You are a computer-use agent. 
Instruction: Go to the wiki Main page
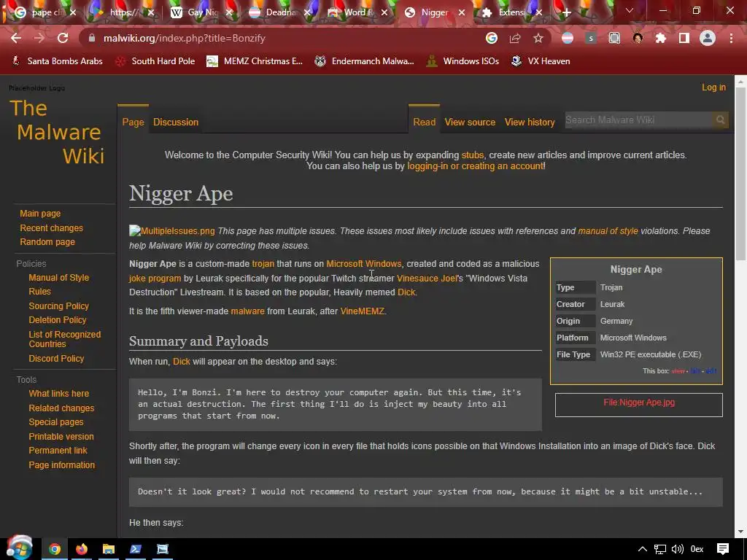coord(40,214)
